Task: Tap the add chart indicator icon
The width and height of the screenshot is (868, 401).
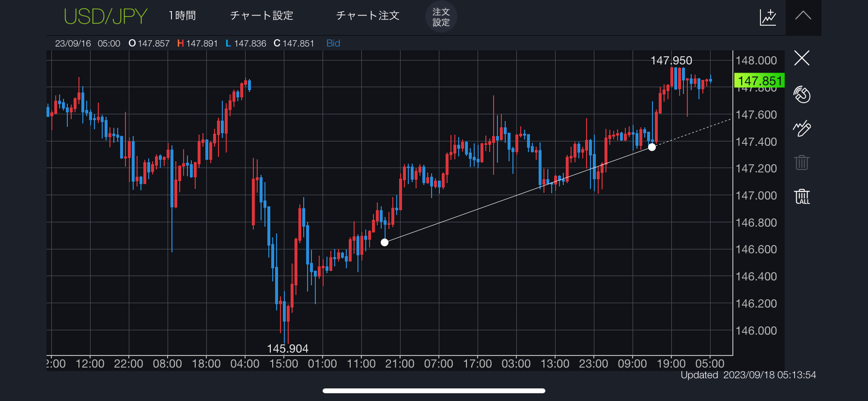Action: [x=768, y=17]
